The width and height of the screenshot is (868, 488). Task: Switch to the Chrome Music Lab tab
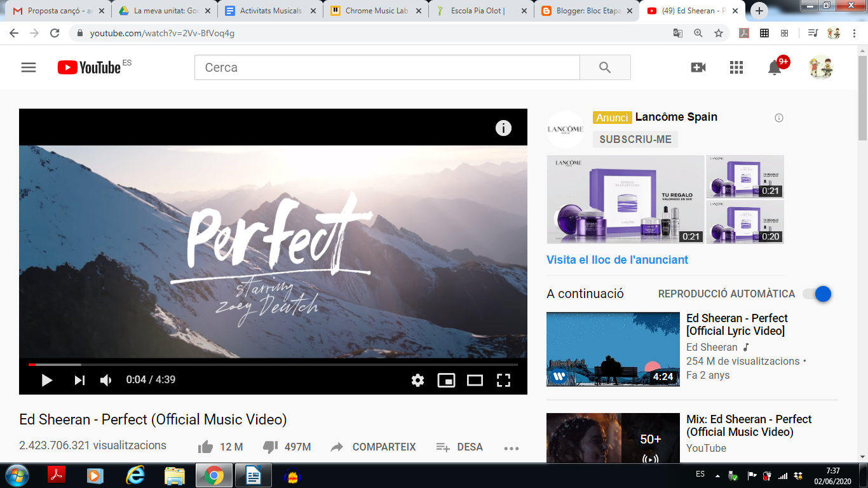click(x=376, y=11)
